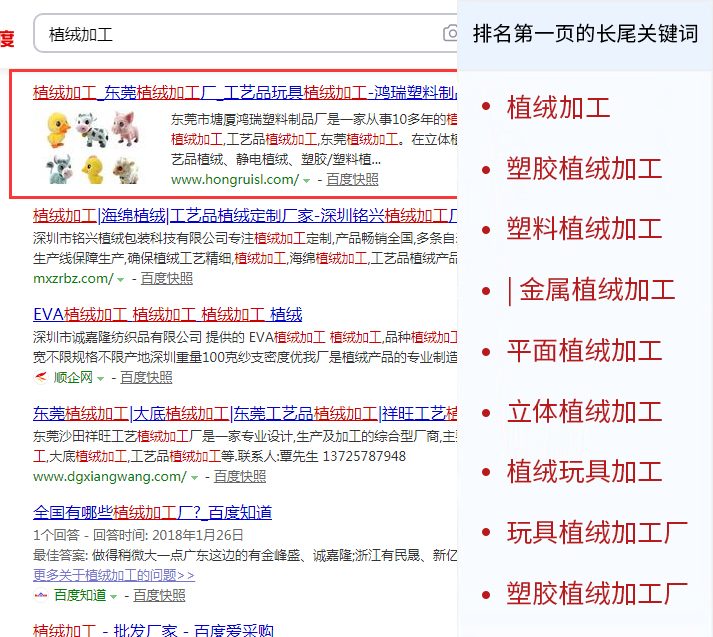Click the camera image-search icon in search box
The image size is (713, 637).
(450, 34)
